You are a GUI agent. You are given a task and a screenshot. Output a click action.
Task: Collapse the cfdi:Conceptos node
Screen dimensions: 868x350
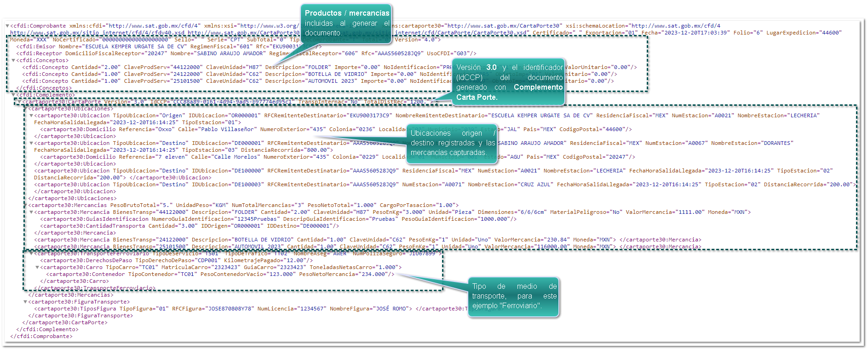(13, 60)
